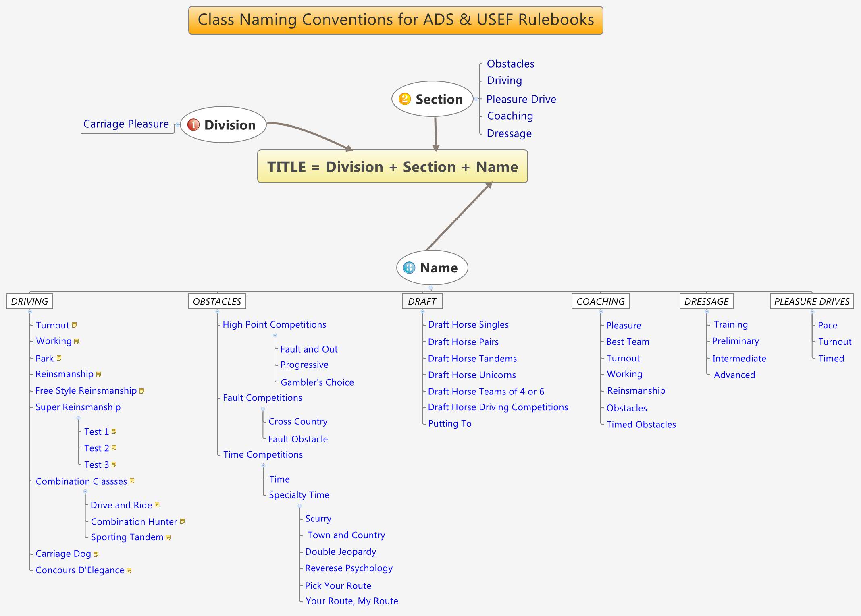
Task: Click the Carriage Pleasure topic
Action: pos(126,124)
